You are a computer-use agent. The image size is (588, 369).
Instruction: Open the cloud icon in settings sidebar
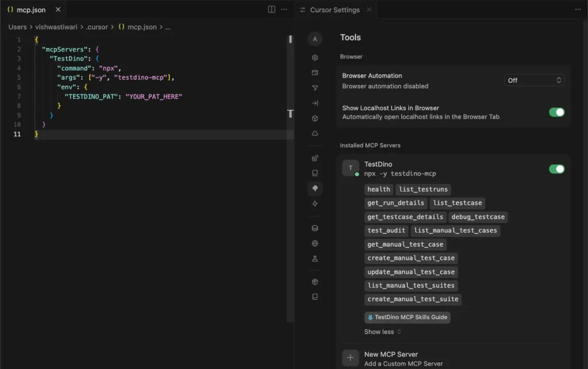click(315, 133)
